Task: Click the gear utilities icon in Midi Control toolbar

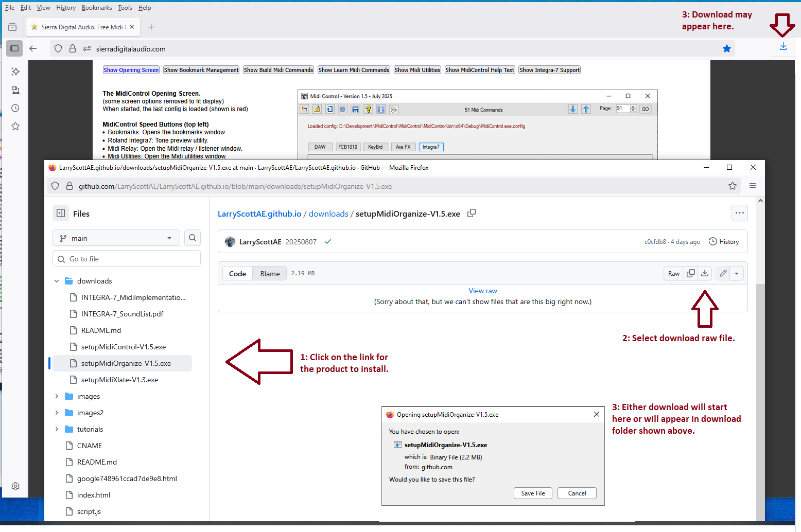Action: click(342, 109)
